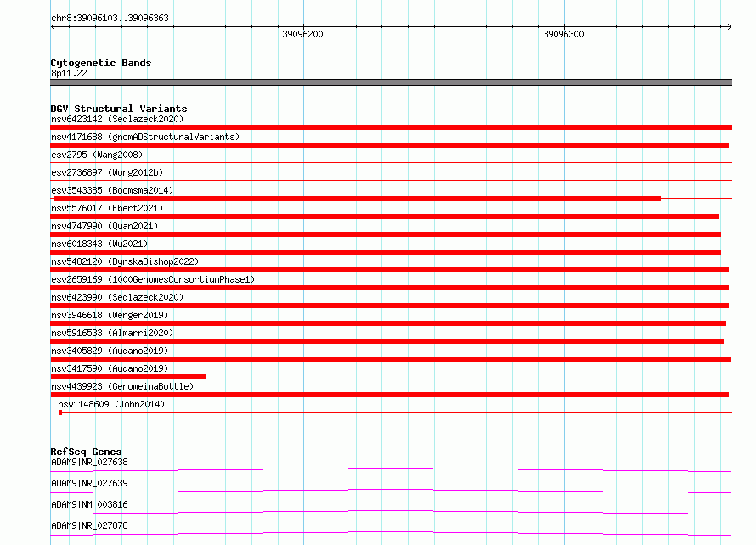
Task: Select the 8p11.22 band label
Action: pos(69,73)
